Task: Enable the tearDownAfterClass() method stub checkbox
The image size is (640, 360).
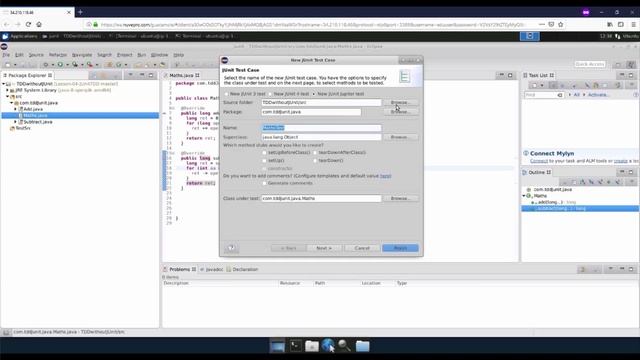Action: (315, 153)
